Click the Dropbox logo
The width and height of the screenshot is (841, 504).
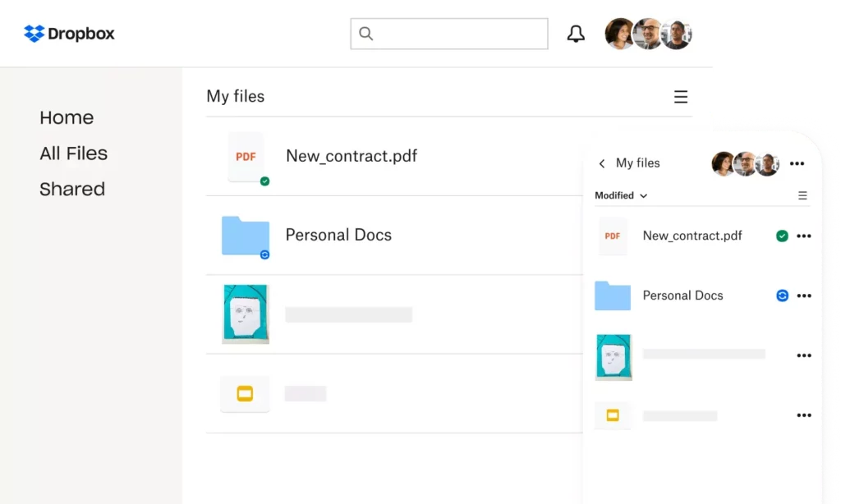coord(69,34)
